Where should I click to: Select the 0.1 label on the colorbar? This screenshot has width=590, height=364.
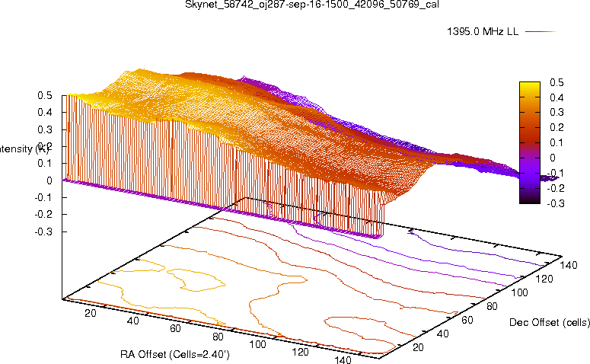[557, 142]
